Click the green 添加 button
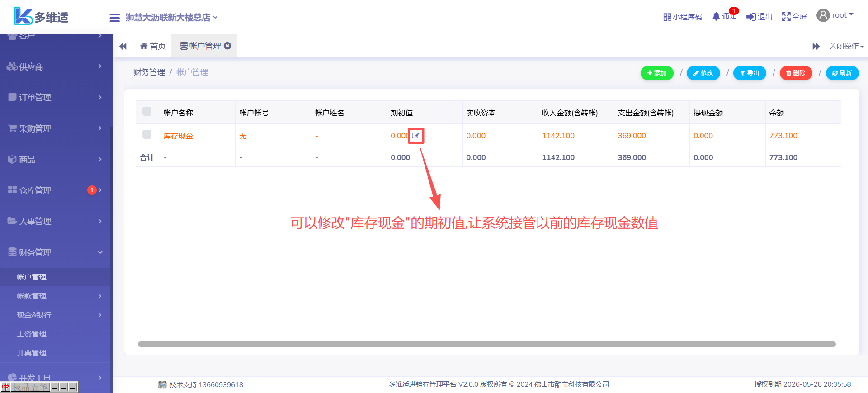The height and width of the screenshot is (393, 868). (x=657, y=73)
